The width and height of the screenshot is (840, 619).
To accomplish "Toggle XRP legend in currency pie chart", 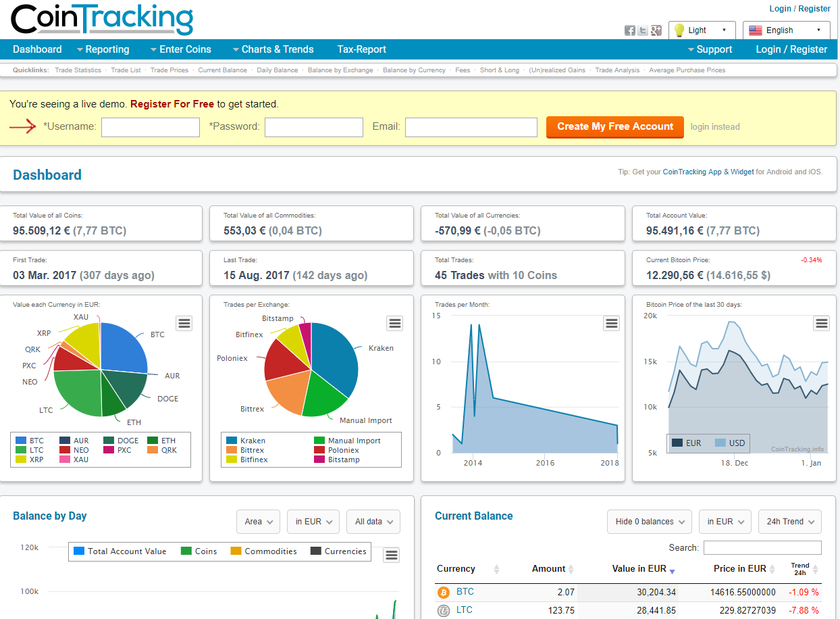I will click(x=30, y=459).
